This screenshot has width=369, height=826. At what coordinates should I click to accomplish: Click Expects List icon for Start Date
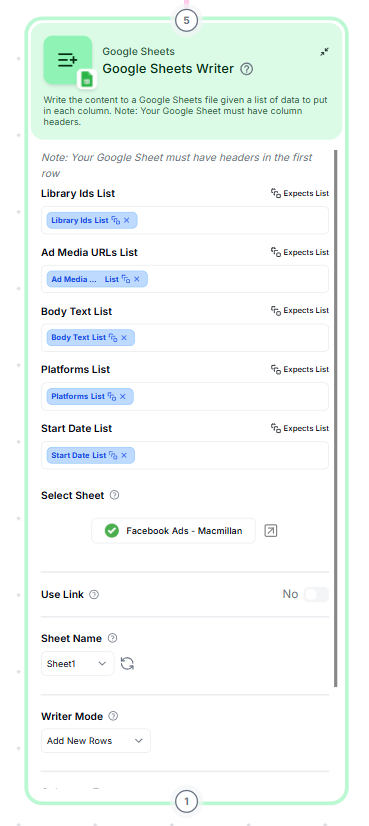(276, 428)
